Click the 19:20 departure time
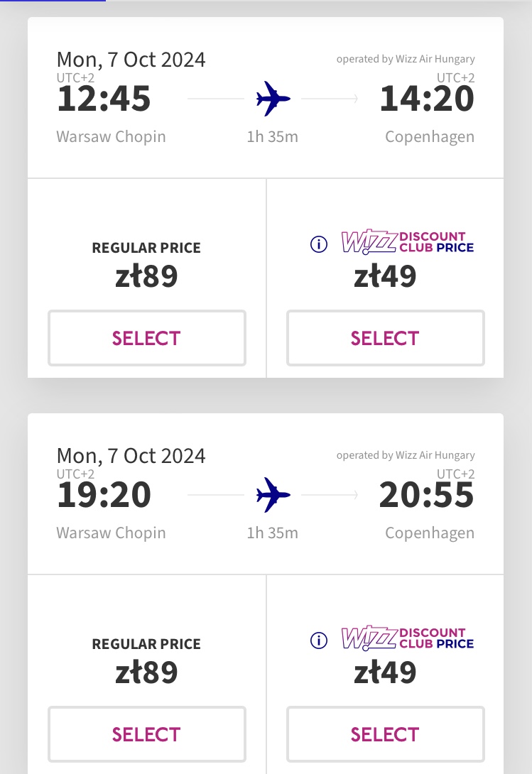The width and height of the screenshot is (532, 774). [x=104, y=495]
